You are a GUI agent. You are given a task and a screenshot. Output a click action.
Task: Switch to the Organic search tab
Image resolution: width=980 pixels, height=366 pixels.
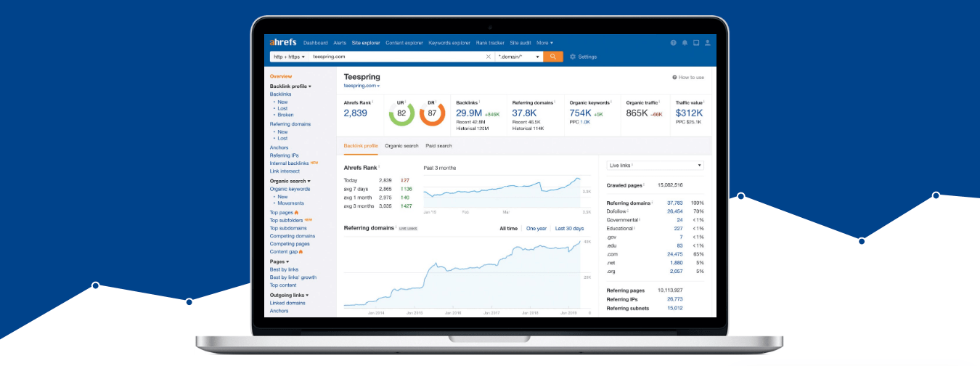[x=401, y=146]
